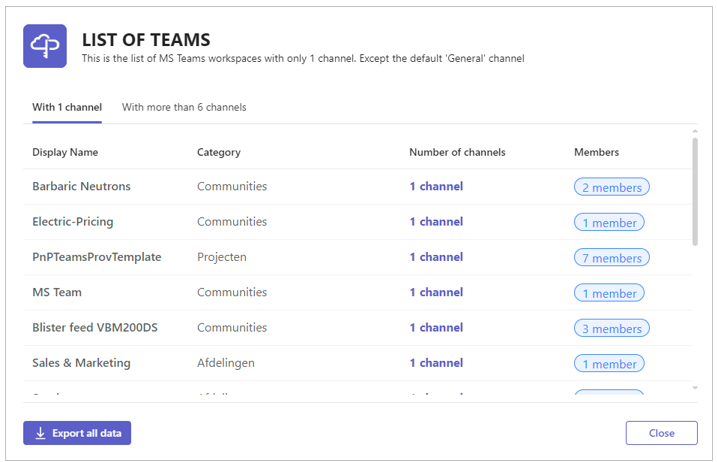717x462 pixels.
Task: Click the scrollbar up arrow
Action: tap(695, 132)
